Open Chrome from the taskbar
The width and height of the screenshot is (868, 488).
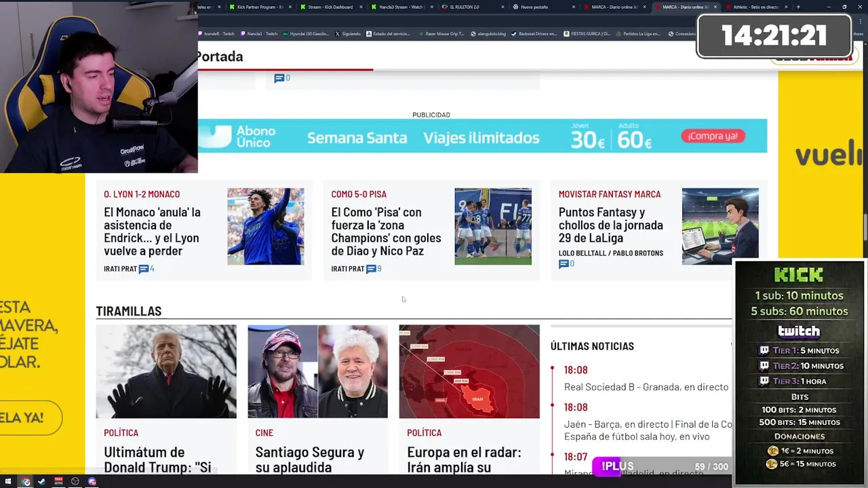[26, 482]
